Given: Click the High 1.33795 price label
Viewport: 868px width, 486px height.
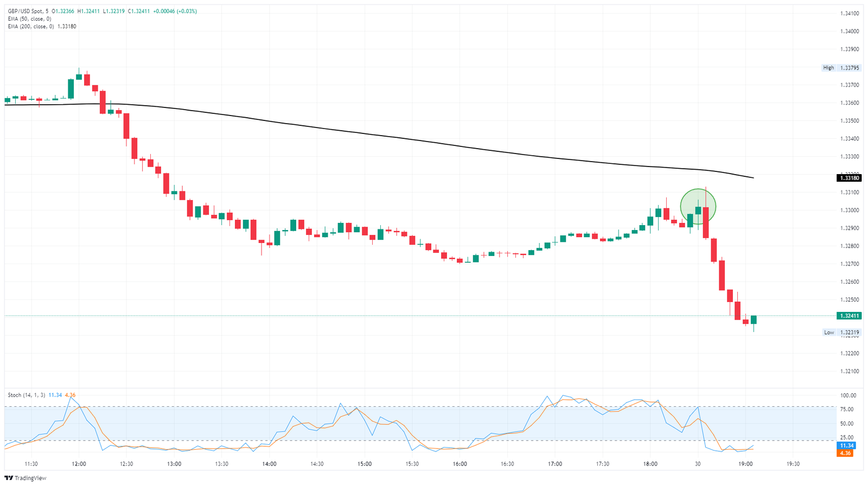Looking at the screenshot, I should (840, 68).
